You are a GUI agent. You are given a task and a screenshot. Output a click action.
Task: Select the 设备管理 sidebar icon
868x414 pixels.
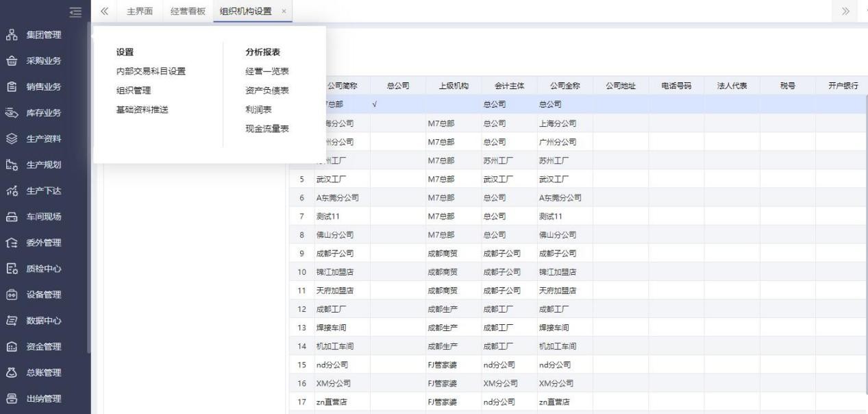(12, 295)
